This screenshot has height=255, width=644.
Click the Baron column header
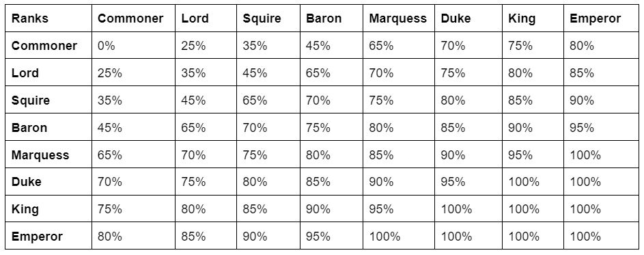tap(331, 18)
